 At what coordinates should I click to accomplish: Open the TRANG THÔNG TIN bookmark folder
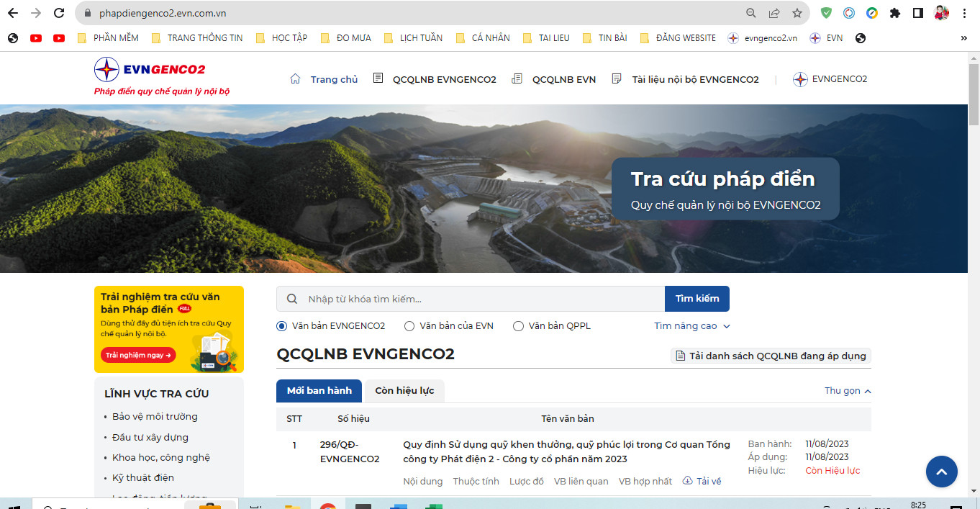[196, 38]
